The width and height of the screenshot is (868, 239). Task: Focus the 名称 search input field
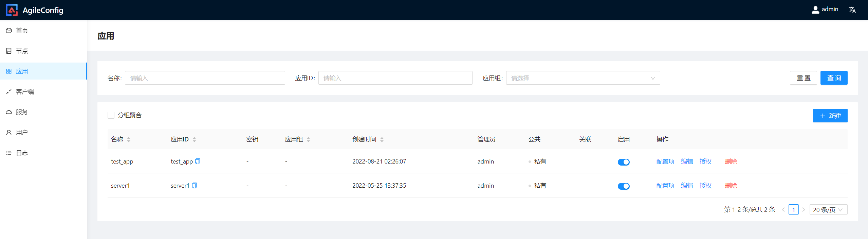(205, 78)
